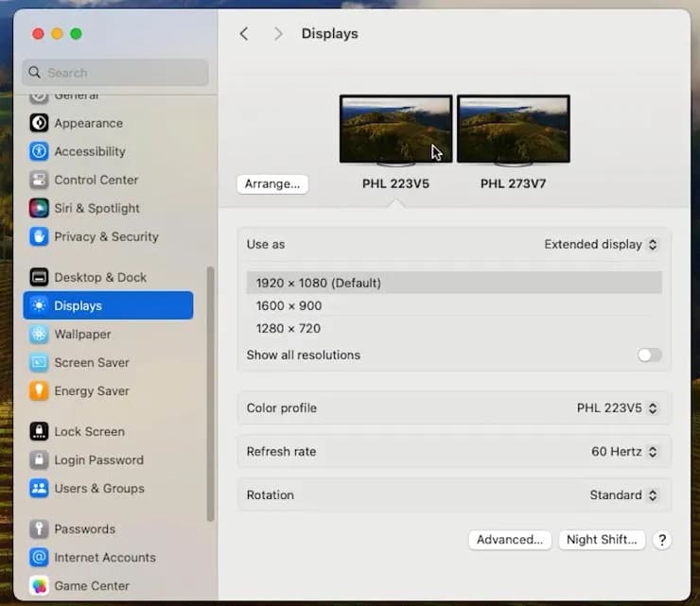Click the Appearance icon in sidebar
The width and height of the screenshot is (700, 606).
point(39,123)
